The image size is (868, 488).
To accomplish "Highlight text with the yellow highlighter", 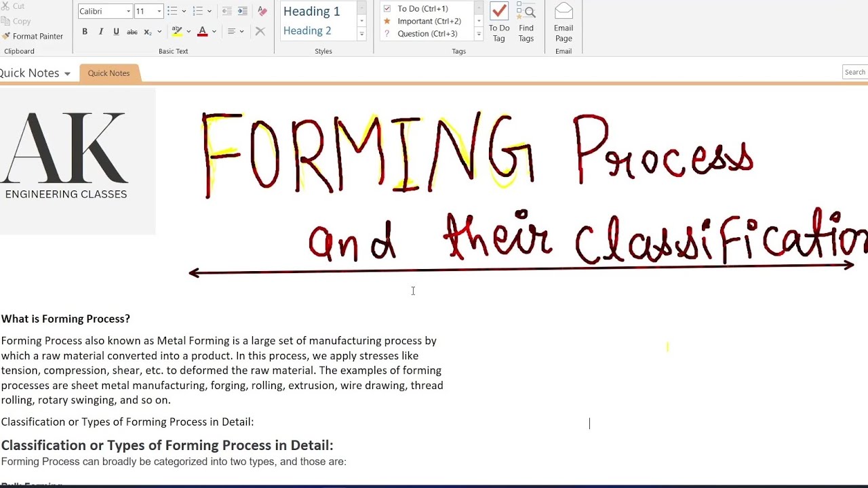I will coord(177,31).
